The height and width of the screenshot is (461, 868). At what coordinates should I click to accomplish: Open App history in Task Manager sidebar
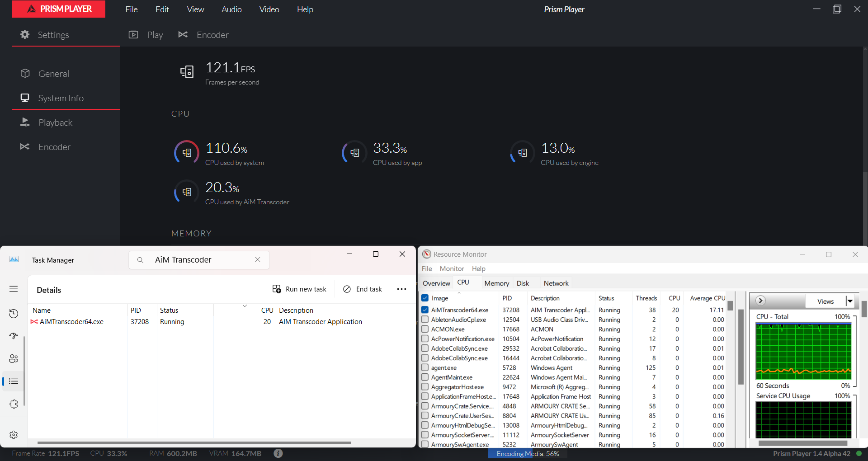[14, 313]
